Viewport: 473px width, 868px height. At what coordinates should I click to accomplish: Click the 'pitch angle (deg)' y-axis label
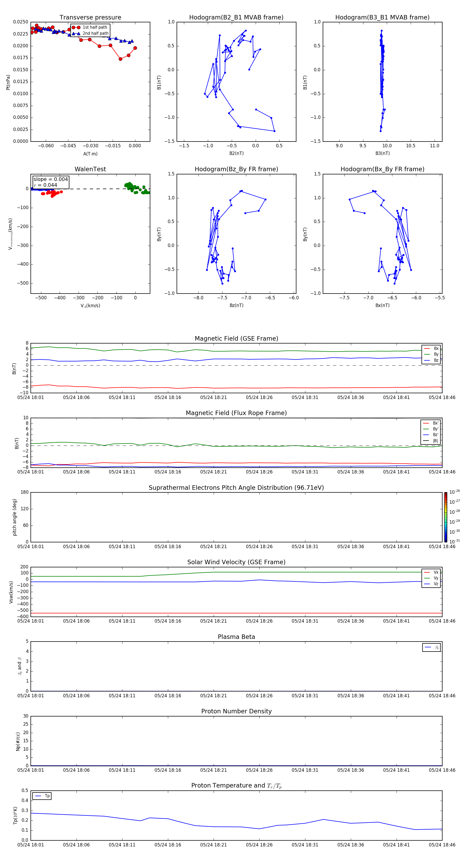[14, 517]
